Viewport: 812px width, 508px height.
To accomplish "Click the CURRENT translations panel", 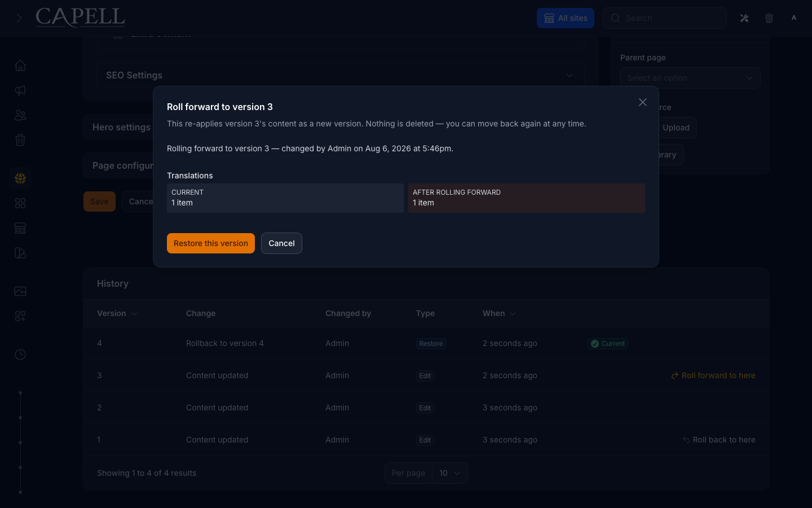I will [x=285, y=198].
